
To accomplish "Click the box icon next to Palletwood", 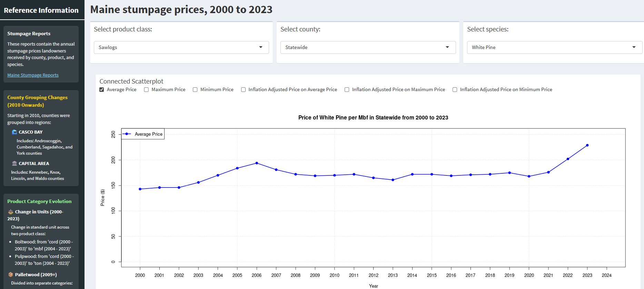I will pos(11,275).
